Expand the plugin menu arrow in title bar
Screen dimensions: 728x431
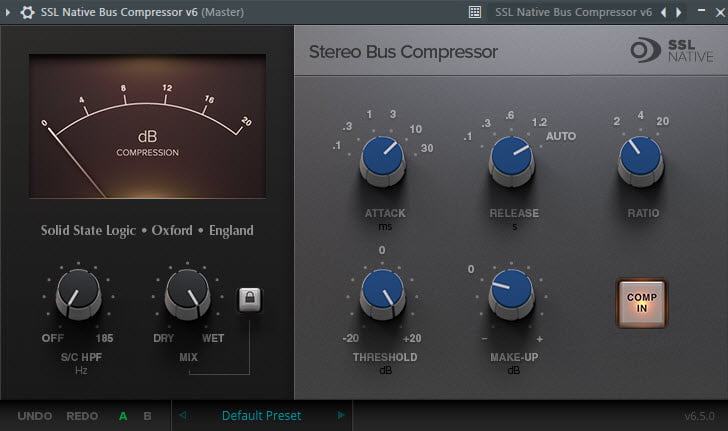click(x=7, y=12)
